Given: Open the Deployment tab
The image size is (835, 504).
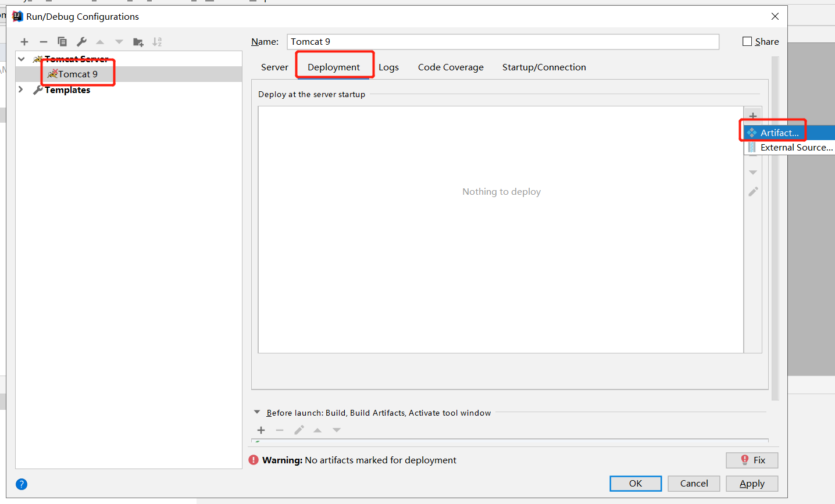Looking at the screenshot, I should (x=334, y=67).
